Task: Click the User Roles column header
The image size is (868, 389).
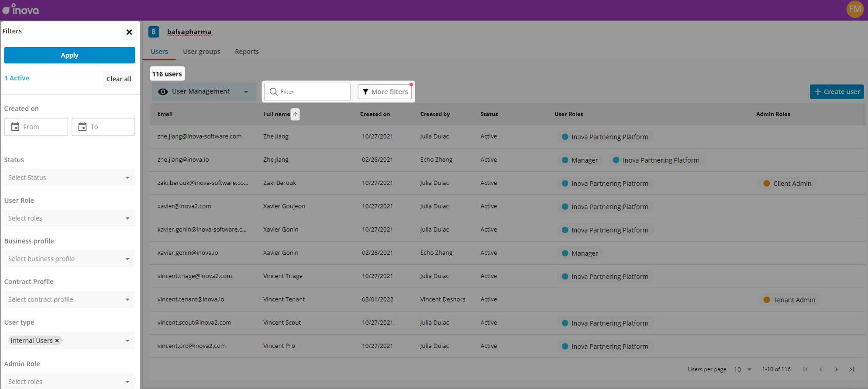Action: 568,114
